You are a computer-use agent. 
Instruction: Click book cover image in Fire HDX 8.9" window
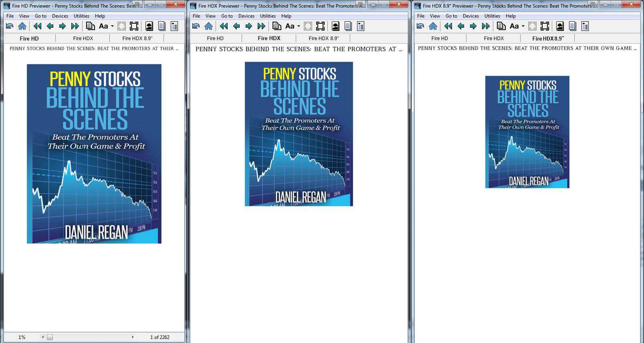click(527, 132)
